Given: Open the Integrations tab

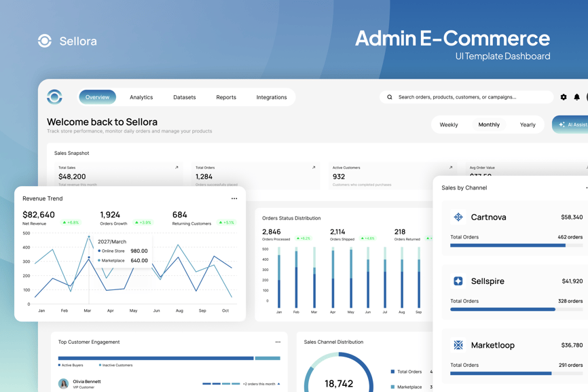Looking at the screenshot, I should pos(272,97).
